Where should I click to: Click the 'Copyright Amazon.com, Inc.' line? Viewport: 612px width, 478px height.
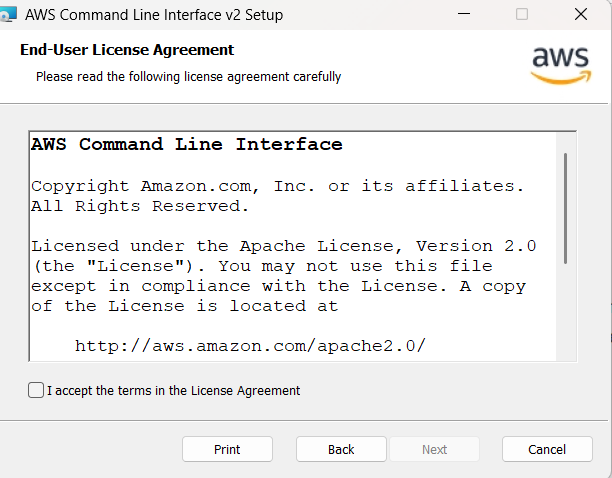[278, 186]
